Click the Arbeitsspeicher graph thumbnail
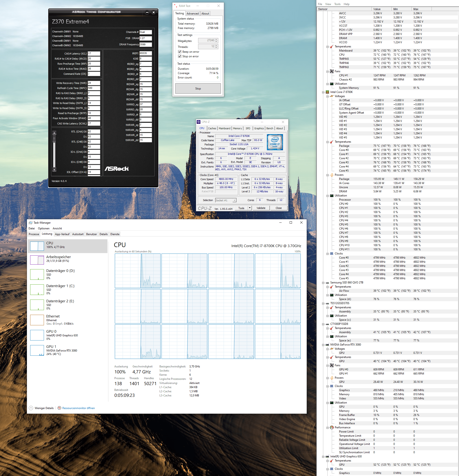 (x=37, y=260)
